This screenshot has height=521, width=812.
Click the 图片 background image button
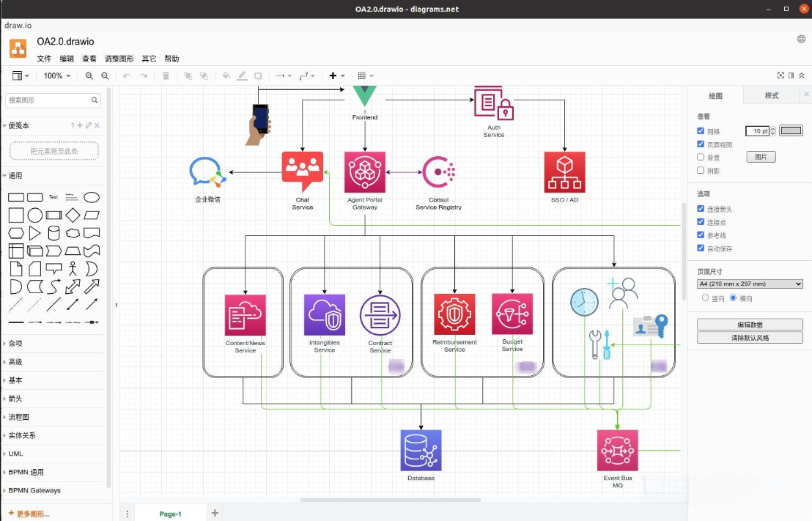point(761,156)
